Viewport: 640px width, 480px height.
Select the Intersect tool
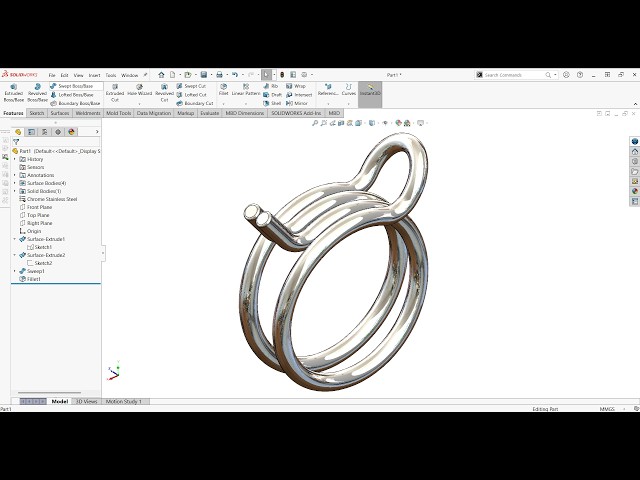(x=299, y=95)
